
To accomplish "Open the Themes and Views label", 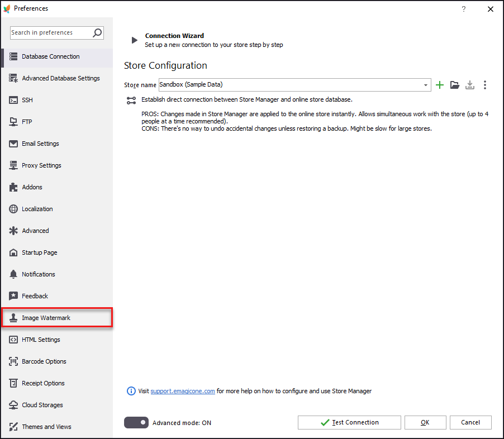I will pyautogui.click(x=46, y=427).
